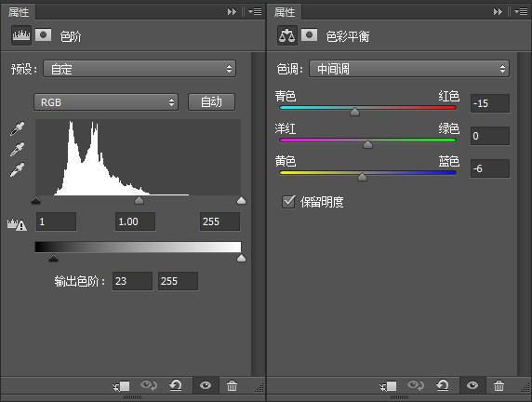
Task: Clip Levels adjustment to layer below
Action: tap(122, 386)
